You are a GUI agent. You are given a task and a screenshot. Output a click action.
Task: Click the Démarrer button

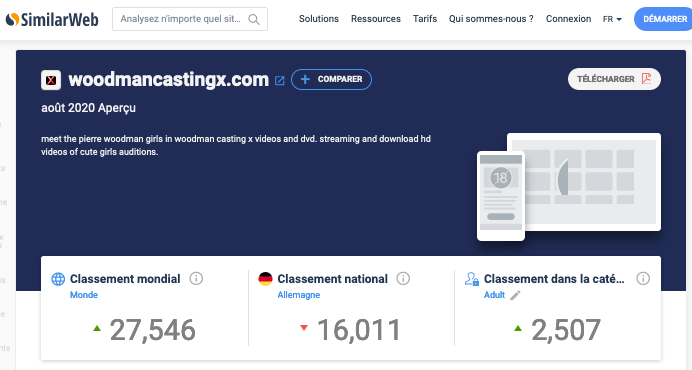[x=663, y=19]
